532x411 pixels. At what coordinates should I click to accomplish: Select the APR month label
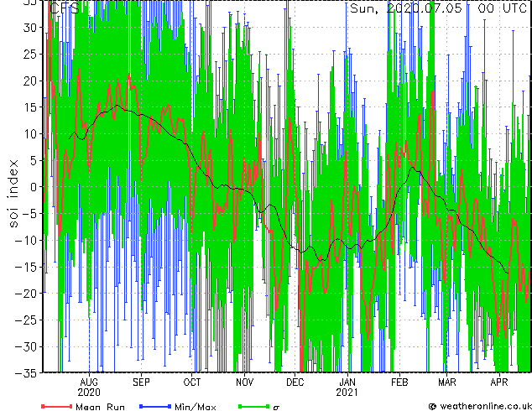(x=499, y=381)
